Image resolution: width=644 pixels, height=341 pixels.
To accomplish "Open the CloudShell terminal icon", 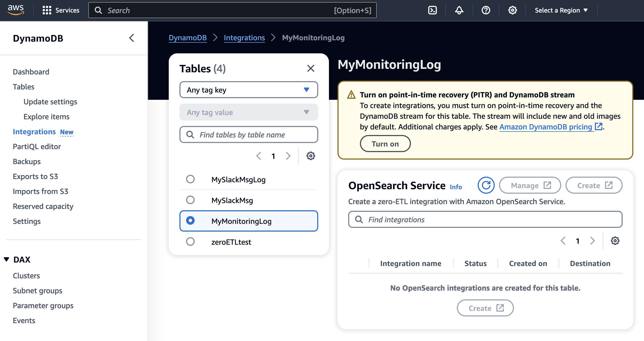I will pos(432,10).
